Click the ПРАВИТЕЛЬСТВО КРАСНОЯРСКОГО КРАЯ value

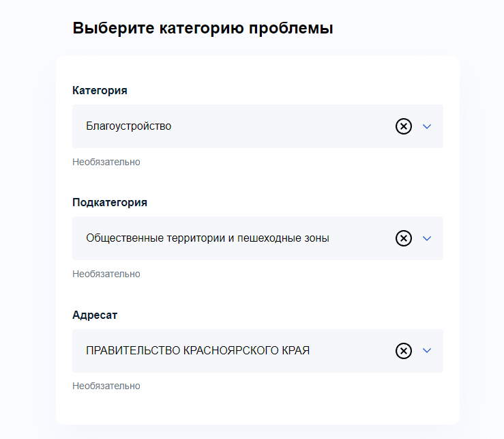click(x=198, y=350)
